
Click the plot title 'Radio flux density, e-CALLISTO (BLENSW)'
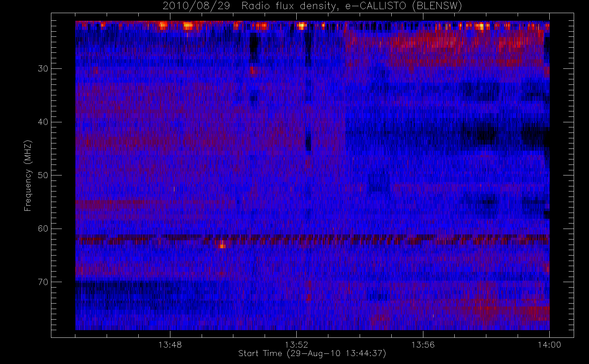[x=352, y=6]
